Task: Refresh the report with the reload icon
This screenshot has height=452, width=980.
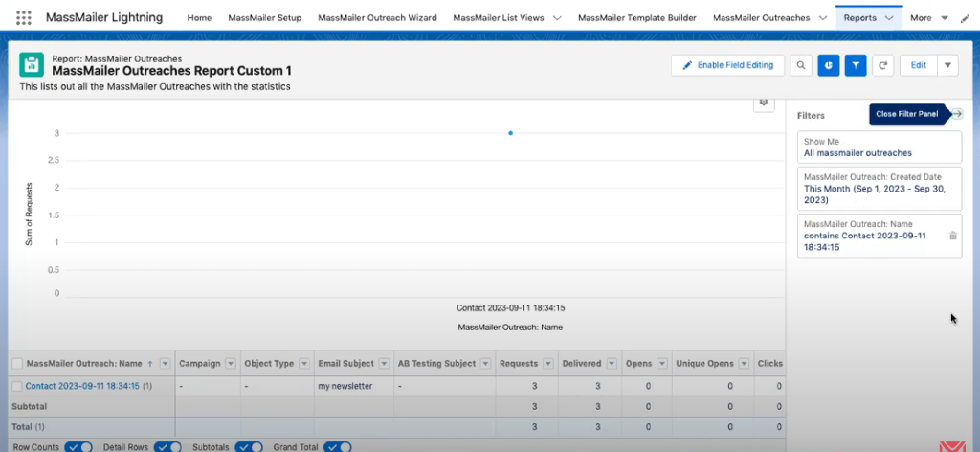Action: click(x=883, y=65)
